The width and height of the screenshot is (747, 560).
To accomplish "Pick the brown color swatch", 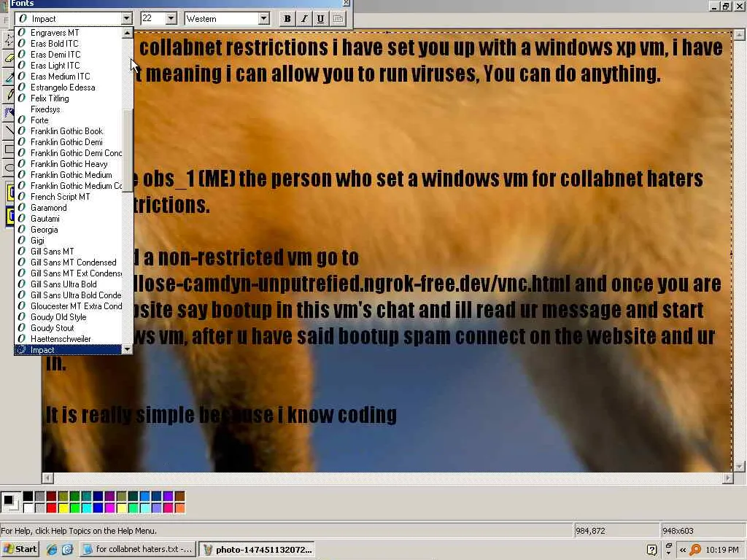I will [x=179, y=497].
